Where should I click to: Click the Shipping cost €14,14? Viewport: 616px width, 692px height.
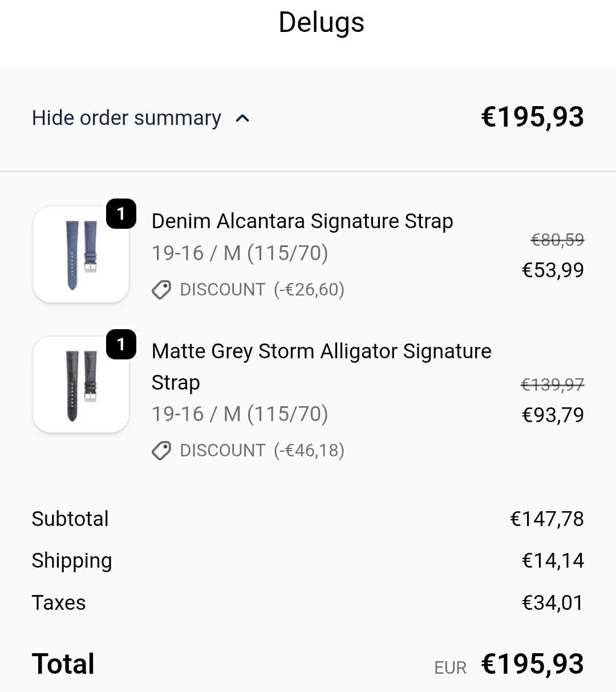[553, 561]
